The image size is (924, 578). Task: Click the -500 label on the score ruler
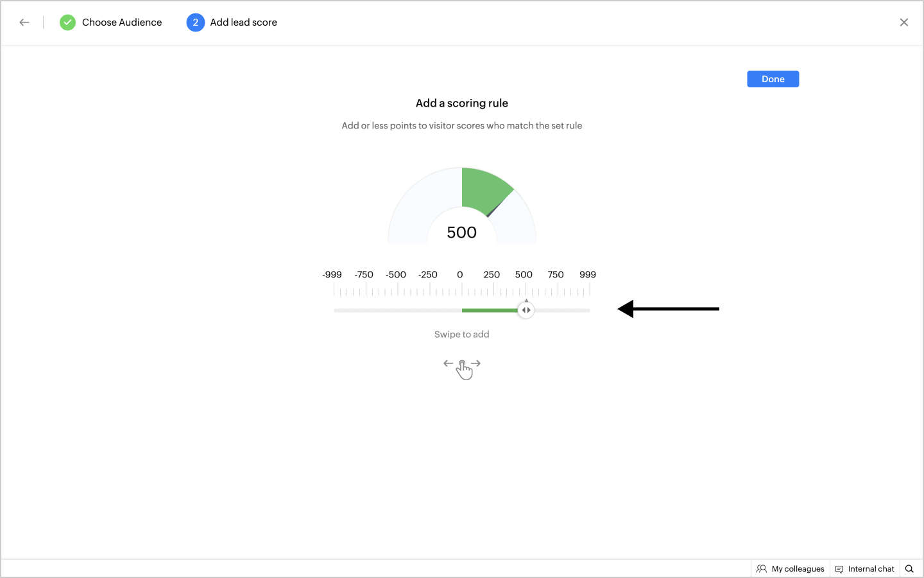[396, 275]
